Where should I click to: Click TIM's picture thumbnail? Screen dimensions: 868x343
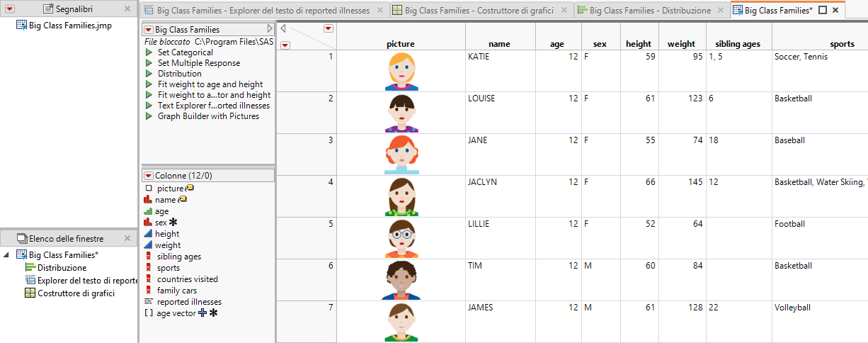click(x=401, y=280)
